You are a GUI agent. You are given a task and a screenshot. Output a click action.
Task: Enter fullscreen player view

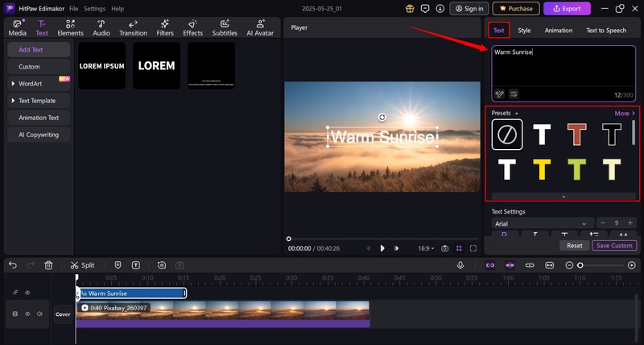(473, 248)
